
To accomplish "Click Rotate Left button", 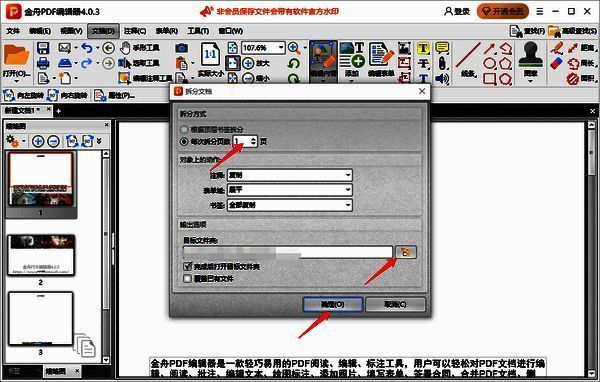I will [24, 95].
